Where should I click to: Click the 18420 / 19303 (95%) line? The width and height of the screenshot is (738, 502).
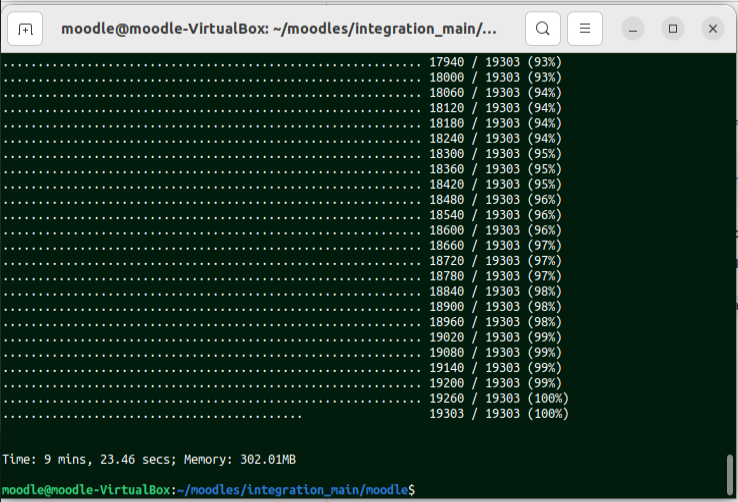282,184
